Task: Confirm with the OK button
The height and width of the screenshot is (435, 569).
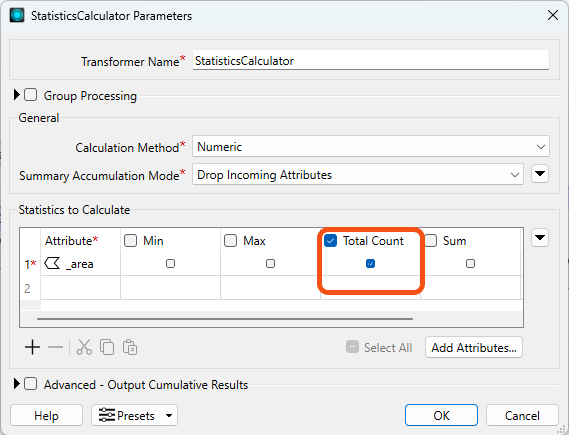Action: (441, 415)
